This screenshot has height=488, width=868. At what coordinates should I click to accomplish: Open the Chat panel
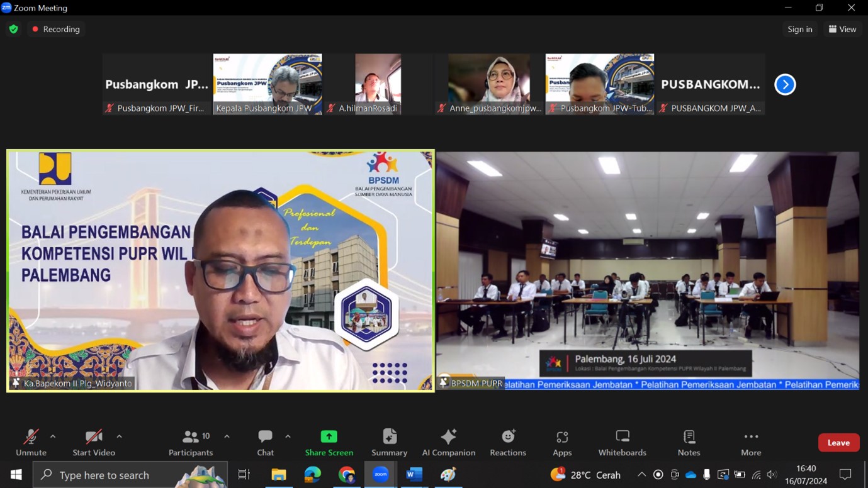pos(266,442)
